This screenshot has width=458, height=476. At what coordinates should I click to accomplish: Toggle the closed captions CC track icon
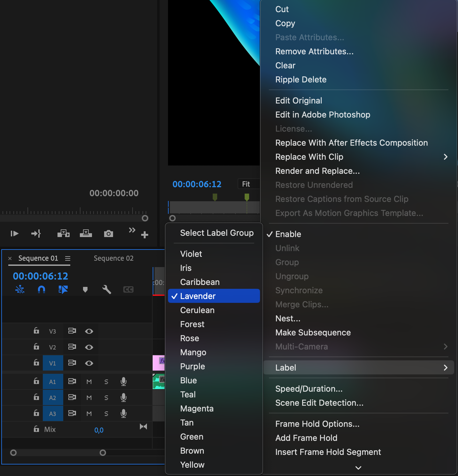point(128,289)
